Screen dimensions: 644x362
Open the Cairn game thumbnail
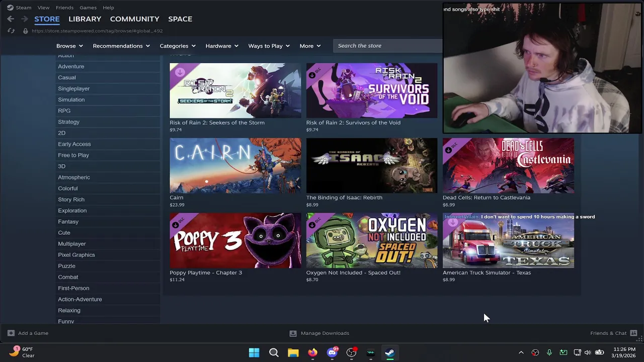(235, 165)
